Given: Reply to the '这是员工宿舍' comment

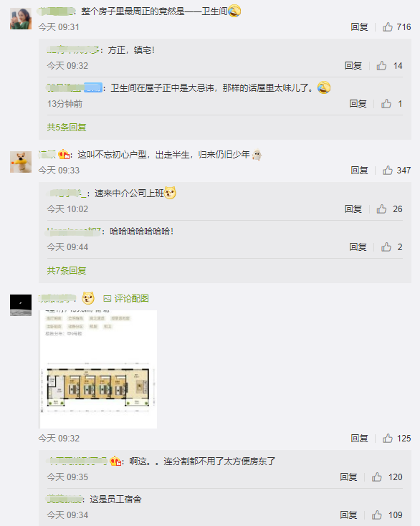Looking at the screenshot, I should pyautogui.click(x=348, y=515).
